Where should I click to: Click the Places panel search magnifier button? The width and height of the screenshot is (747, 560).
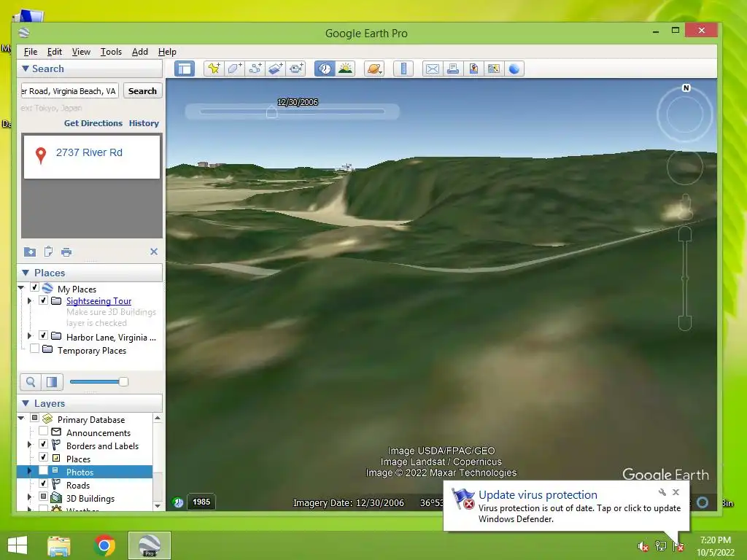click(x=31, y=382)
